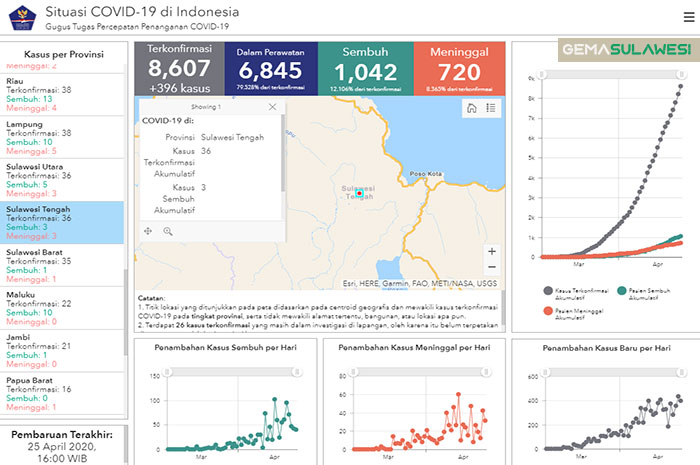Click the map home extent icon
Image resolution: width=700 pixels, height=465 pixels.
click(x=472, y=108)
